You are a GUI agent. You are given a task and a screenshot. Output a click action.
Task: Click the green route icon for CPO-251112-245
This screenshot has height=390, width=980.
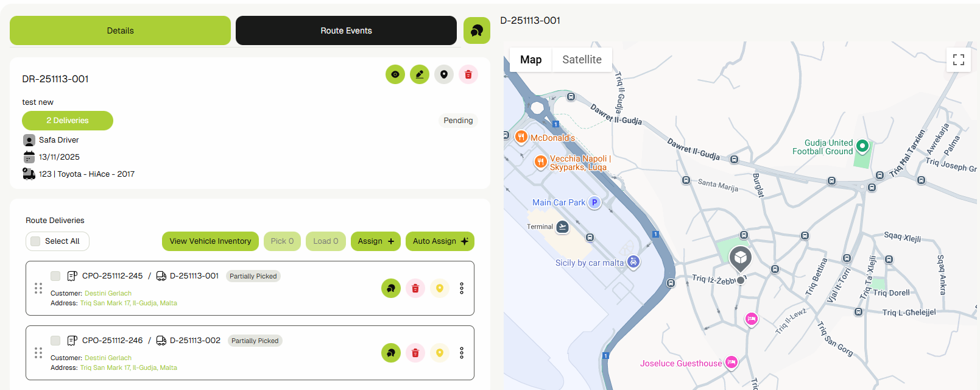pos(391,288)
